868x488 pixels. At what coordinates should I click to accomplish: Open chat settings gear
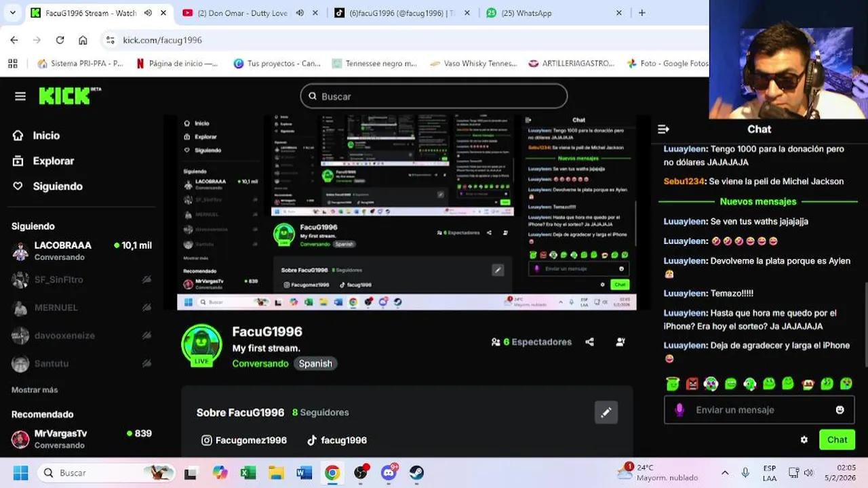tap(804, 440)
